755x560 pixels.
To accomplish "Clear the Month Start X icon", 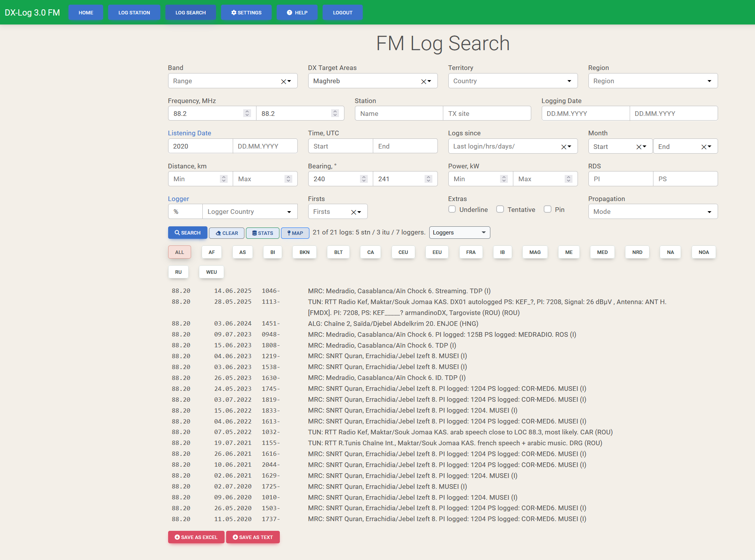I will coord(639,147).
